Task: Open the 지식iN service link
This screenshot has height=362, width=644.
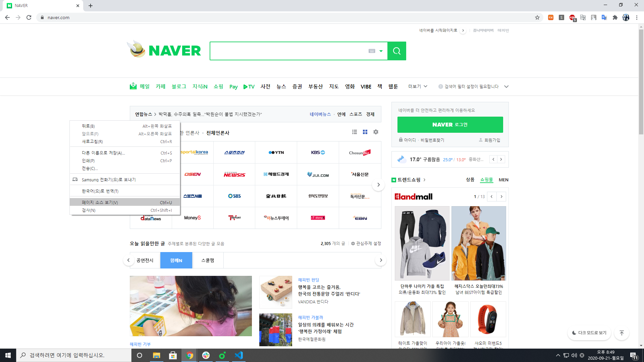Action: 200,86
